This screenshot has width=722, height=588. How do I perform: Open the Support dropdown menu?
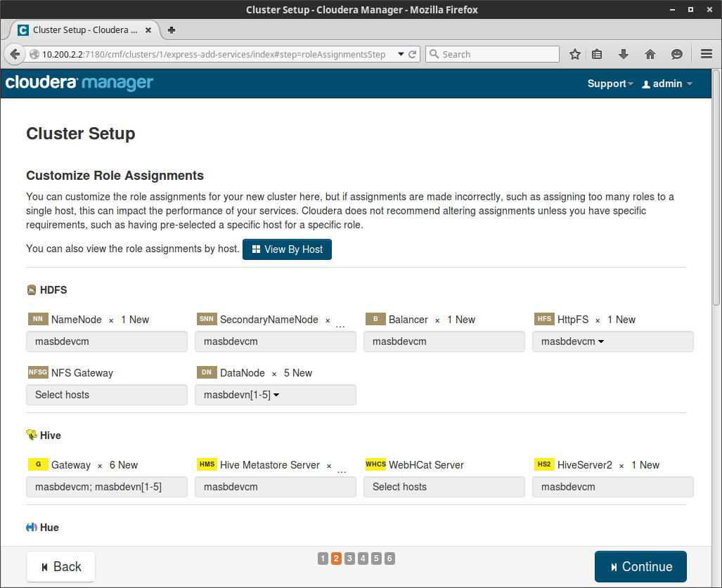[610, 84]
